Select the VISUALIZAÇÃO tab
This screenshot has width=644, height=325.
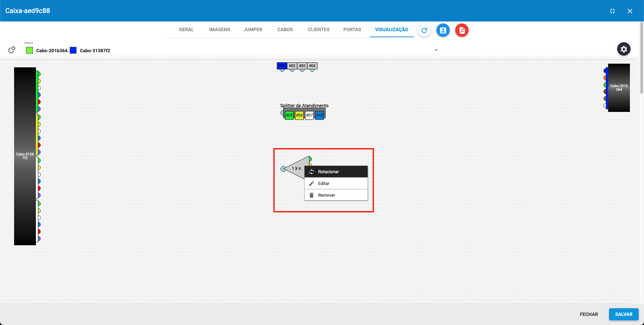coord(392,29)
